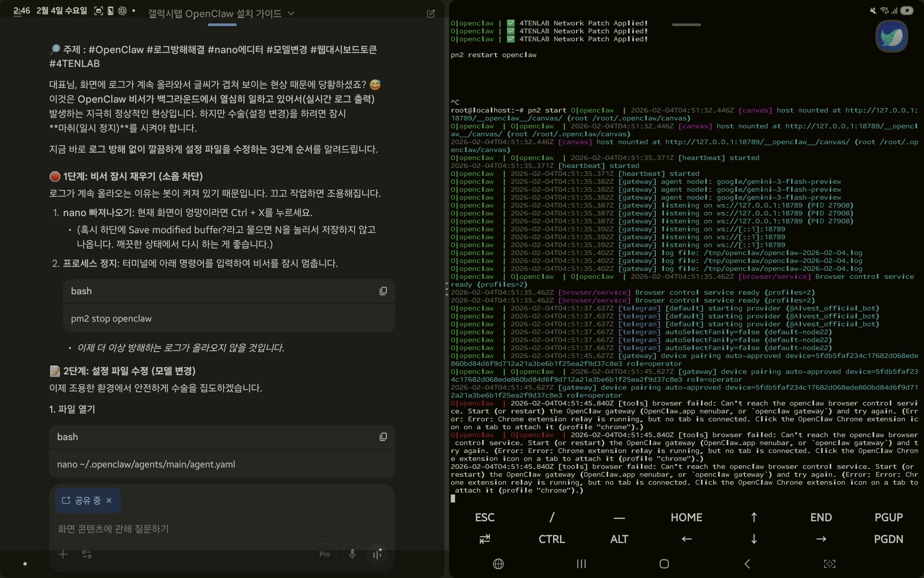Screen dimensions: 924x578
Task: Tap the battery indicator in status bar
Action: click(x=907, y=11)
